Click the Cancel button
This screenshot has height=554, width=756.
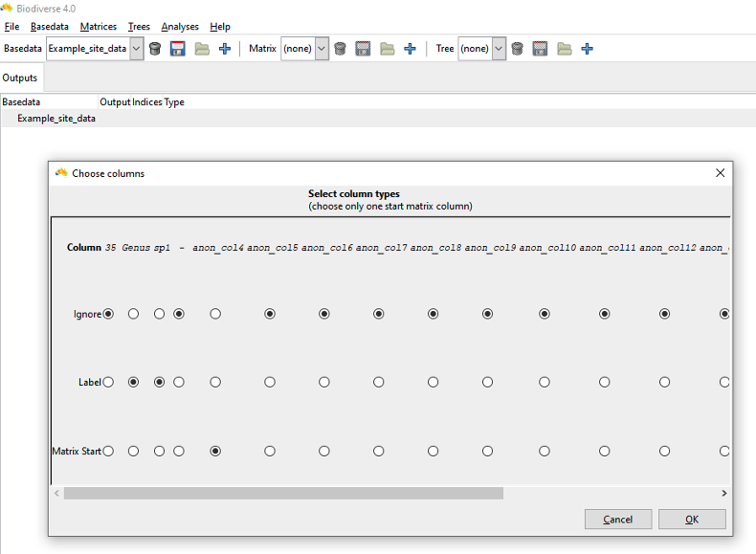(x=617, y=520)
